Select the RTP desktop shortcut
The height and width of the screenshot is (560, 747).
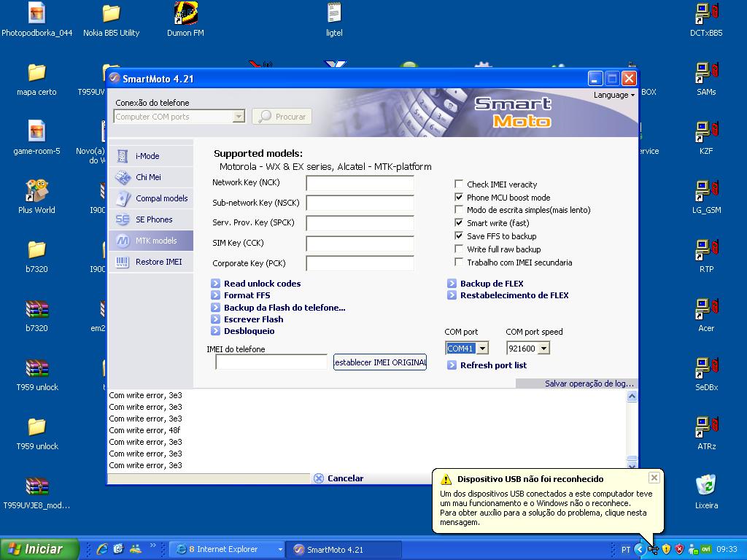(x=706, y=256)
